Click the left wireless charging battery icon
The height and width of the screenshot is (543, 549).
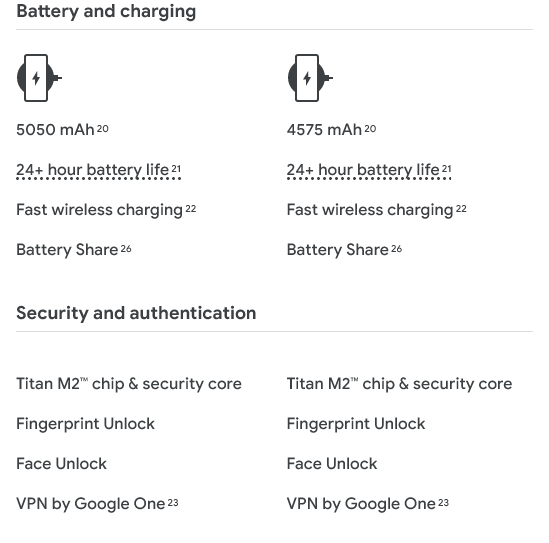point(39,78)
